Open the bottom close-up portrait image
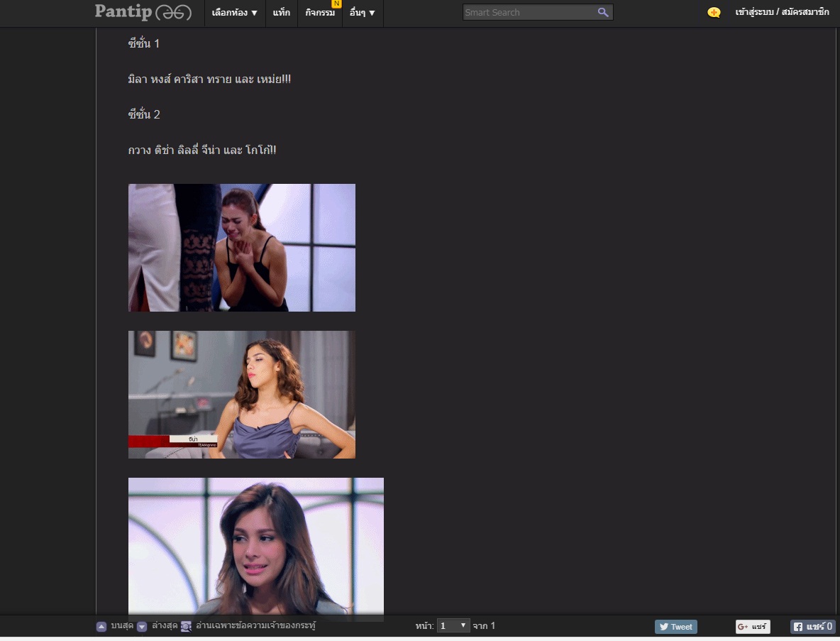Screen dimensions: 840x641 pyautogui.click(x=255, y=545)
